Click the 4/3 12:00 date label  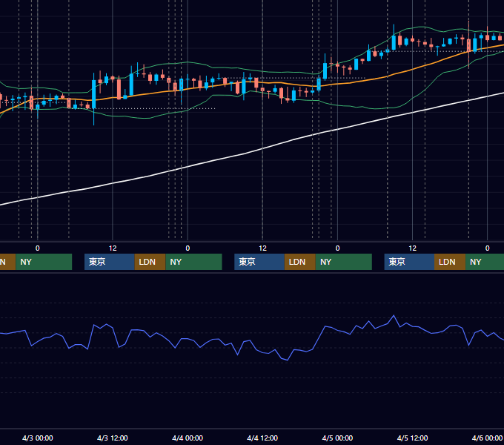113,438
